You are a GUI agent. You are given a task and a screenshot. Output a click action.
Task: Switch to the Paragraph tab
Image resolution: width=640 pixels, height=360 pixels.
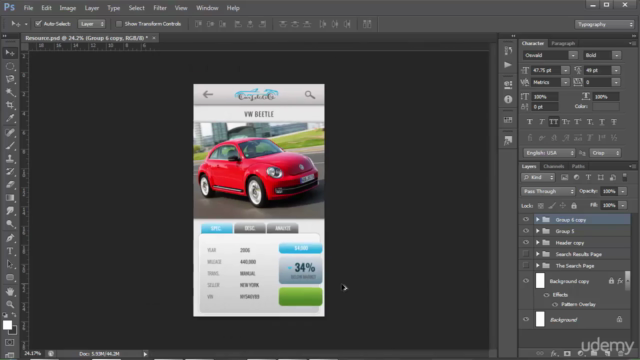click(x=563, y=43)
